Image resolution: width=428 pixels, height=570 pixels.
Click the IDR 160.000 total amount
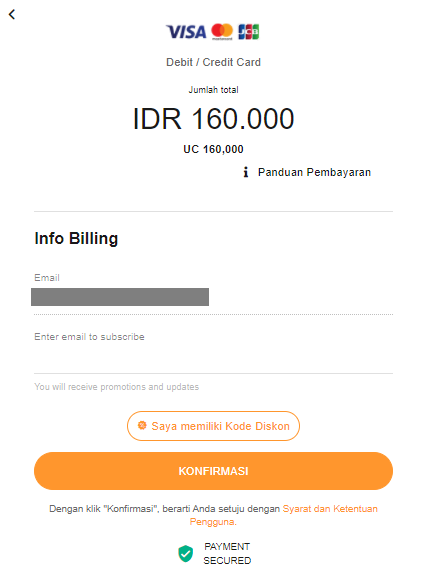(x=213, y=119)
